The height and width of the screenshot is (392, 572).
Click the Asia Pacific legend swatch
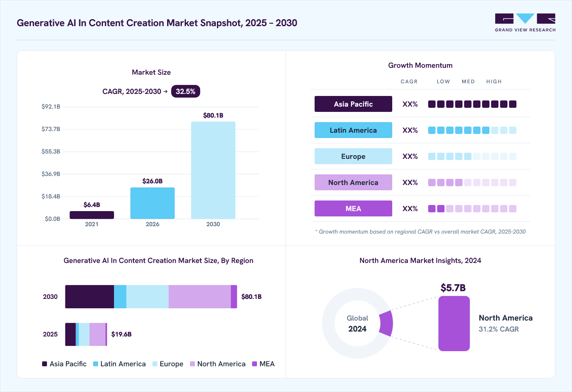tap(45, 364)
